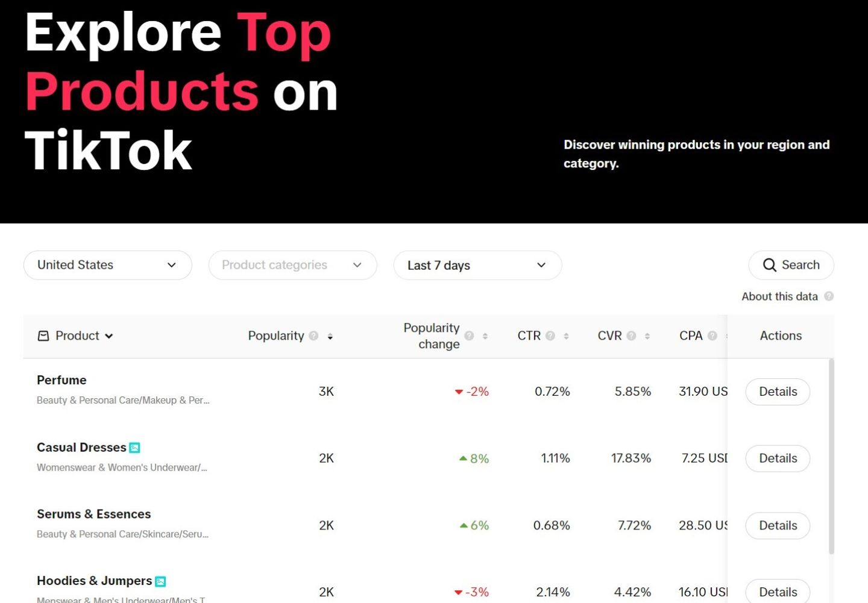This screenshot has height=603, width=868.
Task: Expand the Product column header chevron
Action: coord(109,336)
